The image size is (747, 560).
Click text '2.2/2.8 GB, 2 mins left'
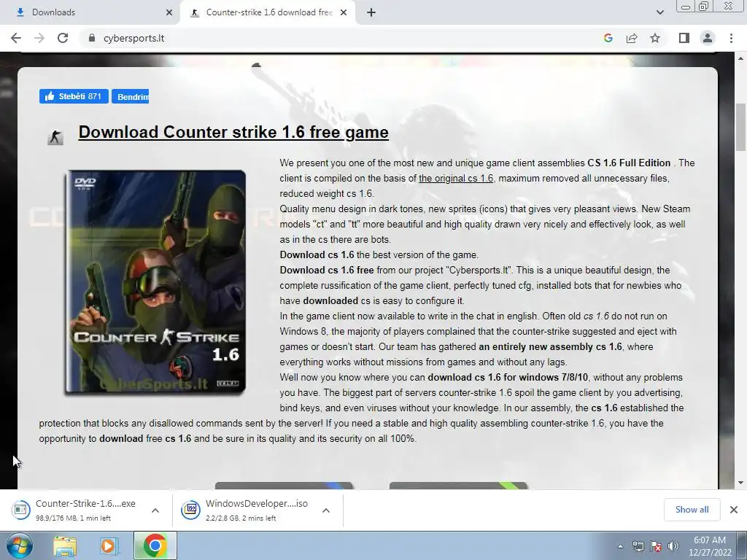coord(241,518)
